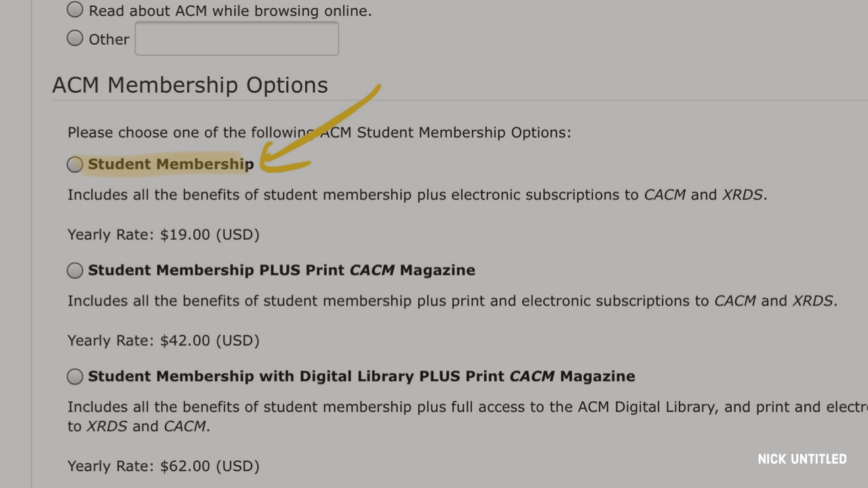The width and height of the screenshot is (868, 488).
Task: Select the Student Membership radio button
Action: click(75, 165)
